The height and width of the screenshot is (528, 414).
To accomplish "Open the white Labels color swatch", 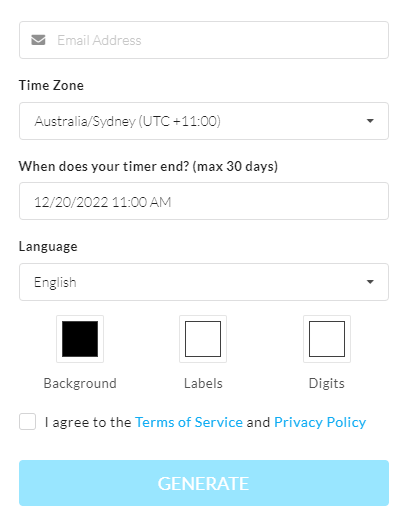I will coord(203,339).
